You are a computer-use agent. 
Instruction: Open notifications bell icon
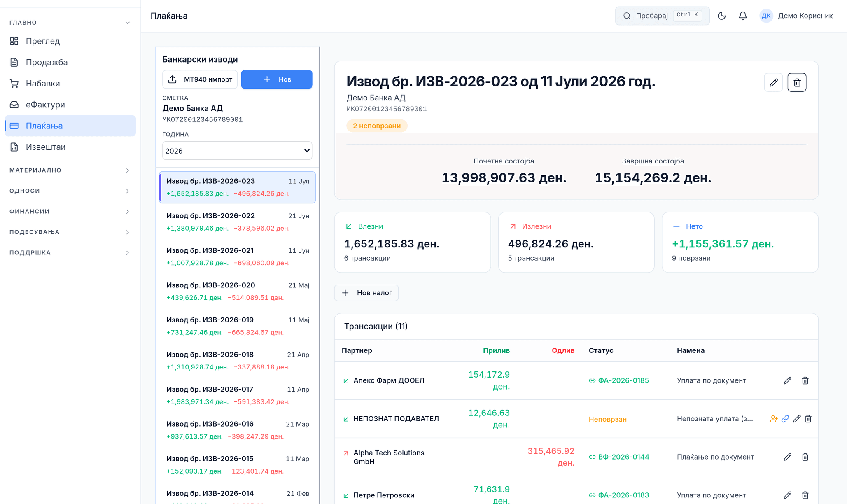(743, 16)
